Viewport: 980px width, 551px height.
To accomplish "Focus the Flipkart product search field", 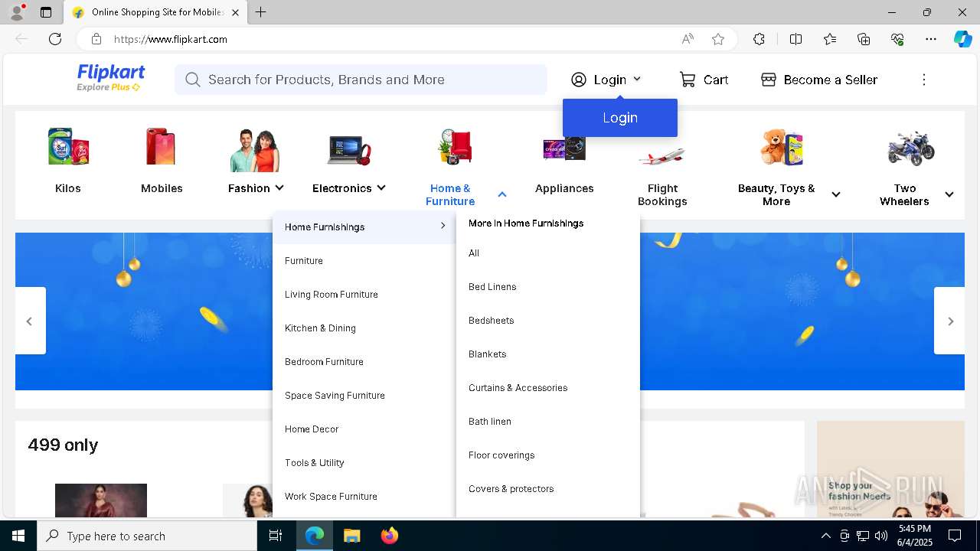I will point(361,80).
